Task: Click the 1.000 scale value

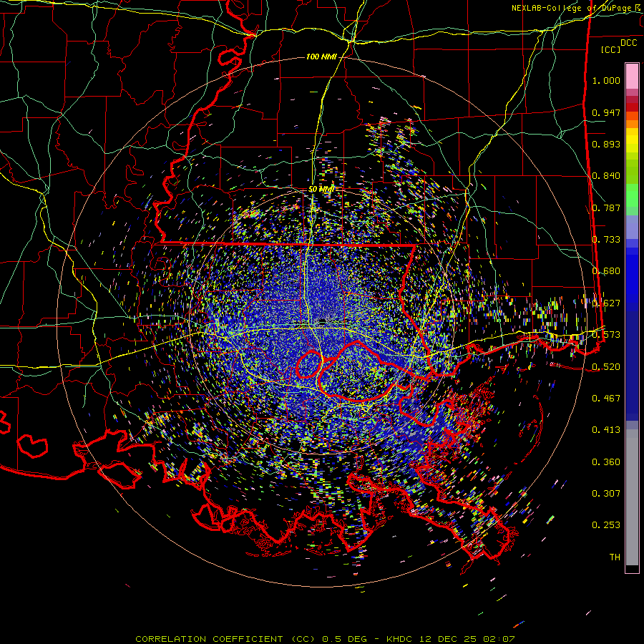Action: coord(606,80)
